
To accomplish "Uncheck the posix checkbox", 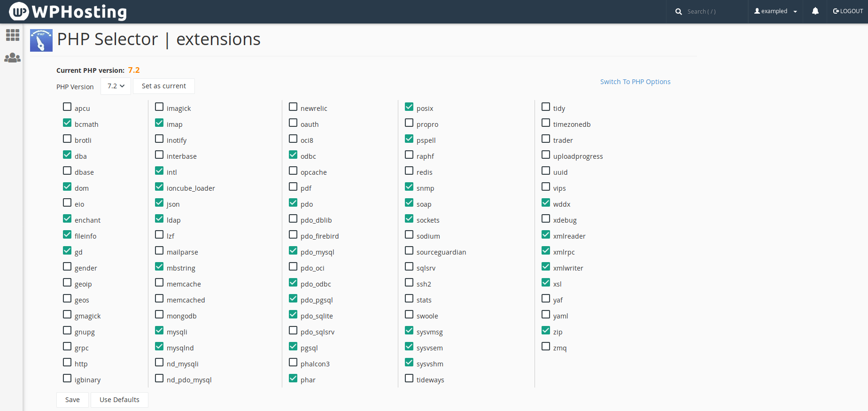I will (409, 107).
